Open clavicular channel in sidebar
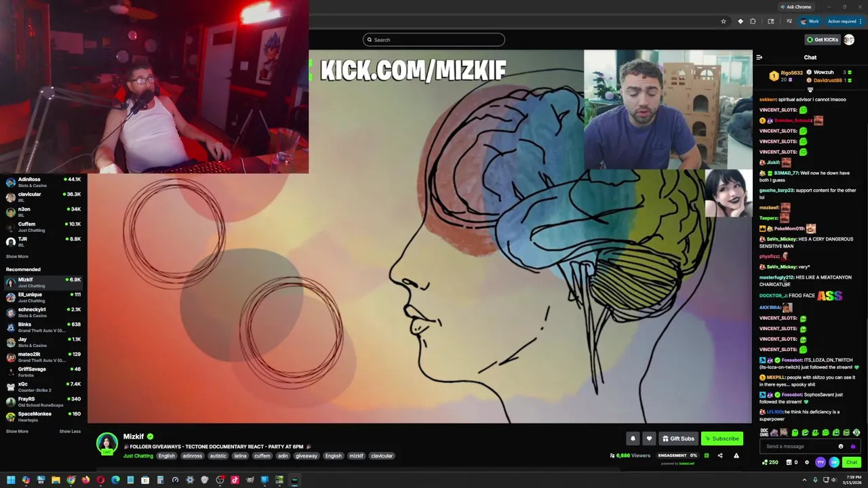This screenshot has height=488, width=868. [43, 197]
